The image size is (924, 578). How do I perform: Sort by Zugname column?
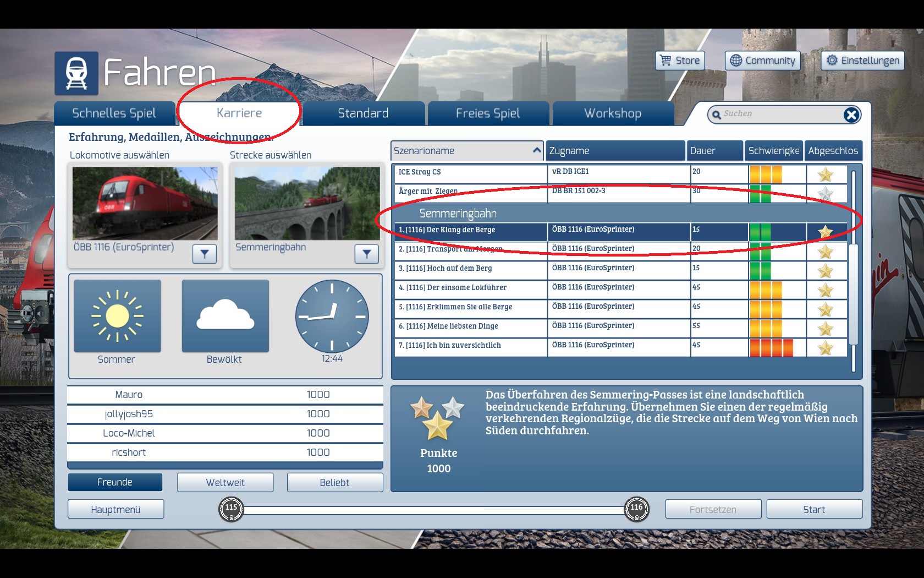pyautogui.click(x=615, y=151)
